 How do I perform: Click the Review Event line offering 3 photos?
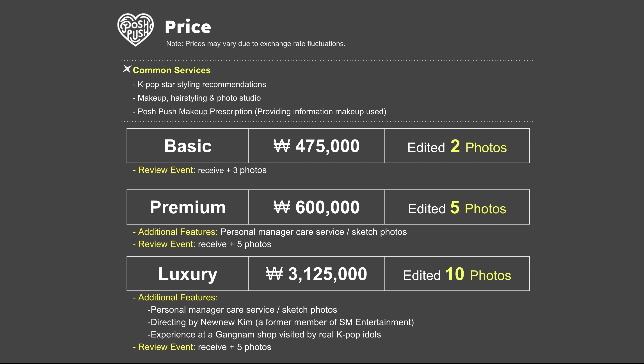199,170
